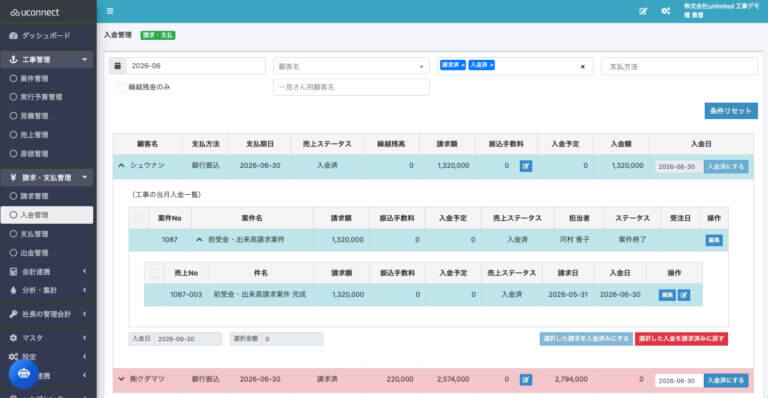The image size is (768, 398).
Task: Click the ダッシュボード gauge icon
Action: [13, 36]
